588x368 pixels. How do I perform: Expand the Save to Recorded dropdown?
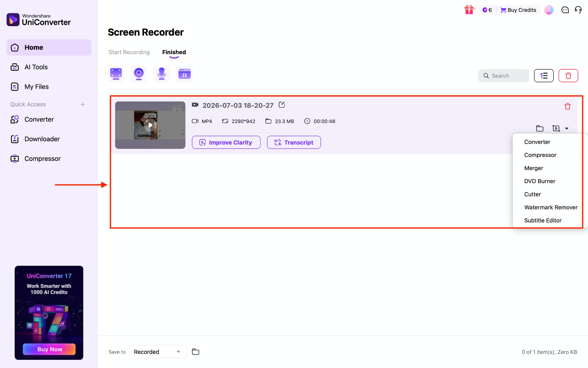click(158, 352)
